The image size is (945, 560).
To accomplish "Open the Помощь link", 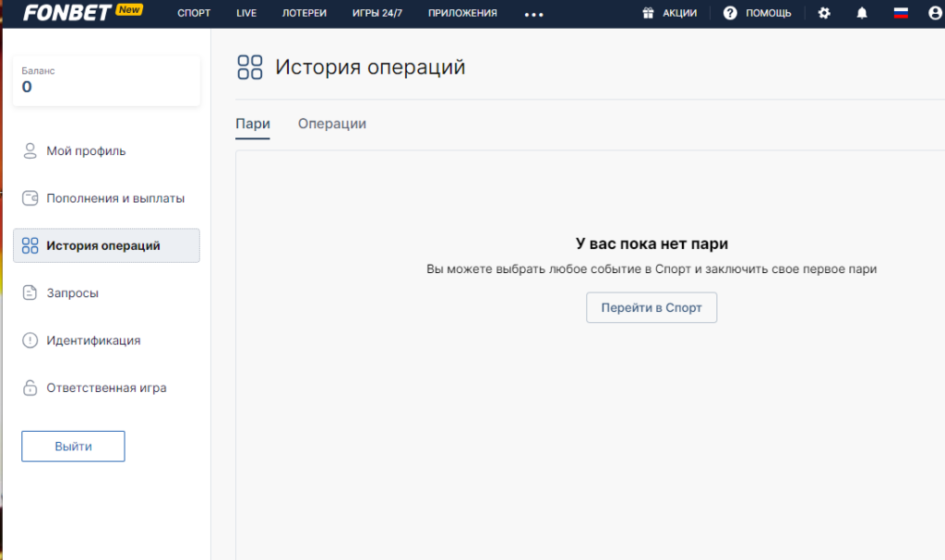I will pos(769,13).
